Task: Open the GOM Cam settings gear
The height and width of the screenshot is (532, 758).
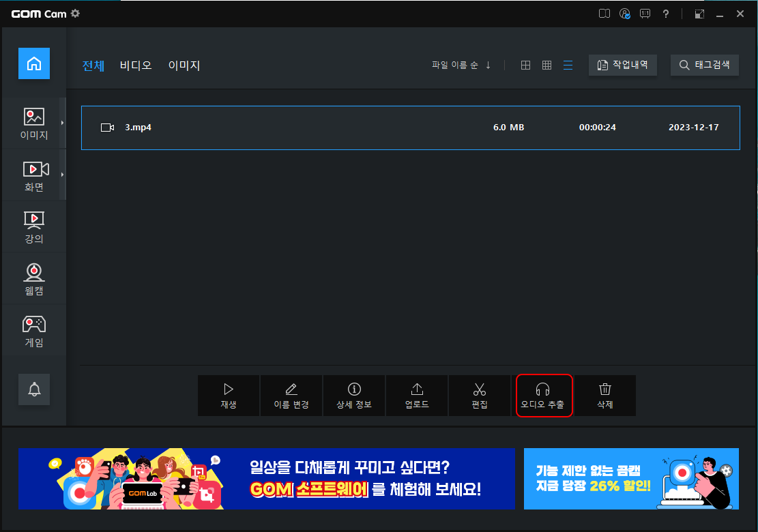Action: pyautogui.click(x=75, y=13)
